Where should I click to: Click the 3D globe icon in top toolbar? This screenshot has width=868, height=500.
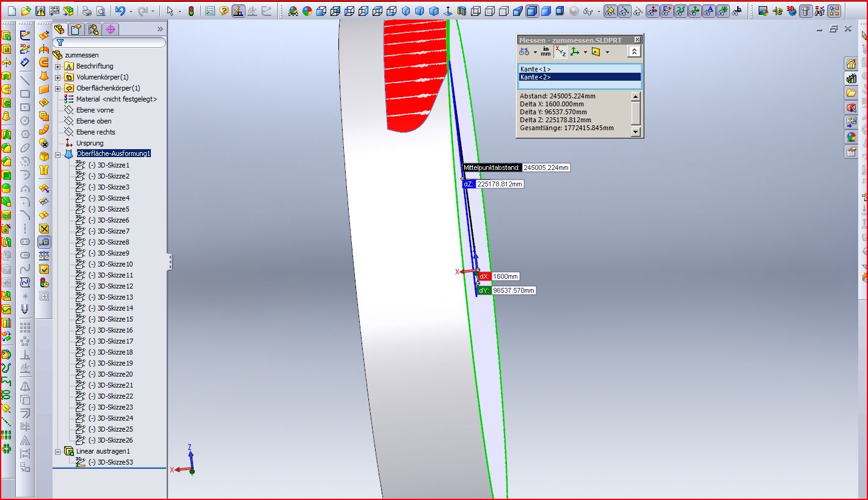[791, 11]
